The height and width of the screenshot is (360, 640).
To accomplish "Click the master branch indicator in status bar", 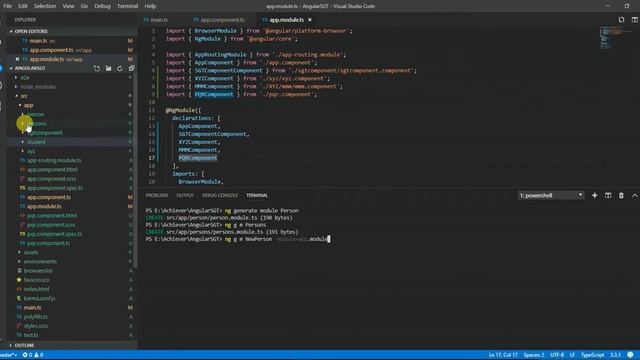I will [9, 355].
